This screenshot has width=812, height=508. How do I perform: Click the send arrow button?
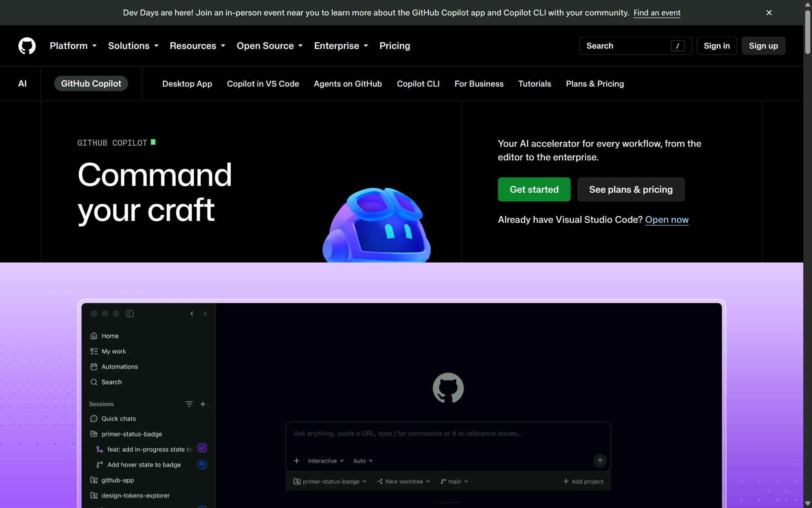pos(600,461)
